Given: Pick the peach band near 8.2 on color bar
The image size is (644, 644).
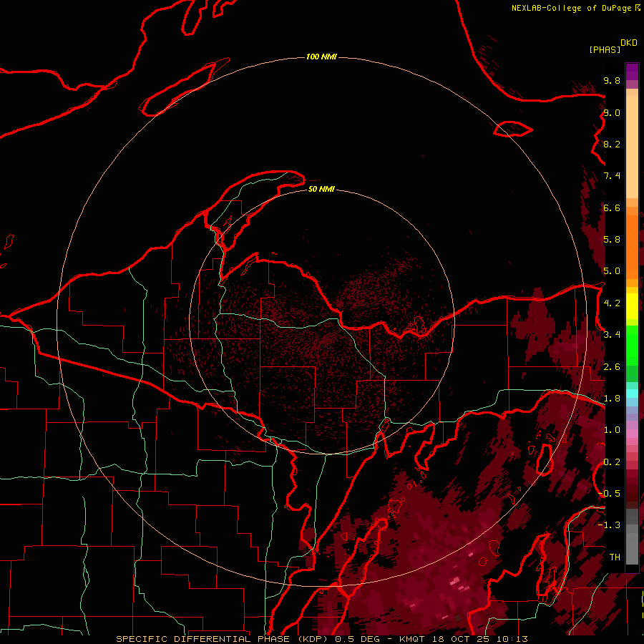Looking at the screenshot, I should pos(632,147).
